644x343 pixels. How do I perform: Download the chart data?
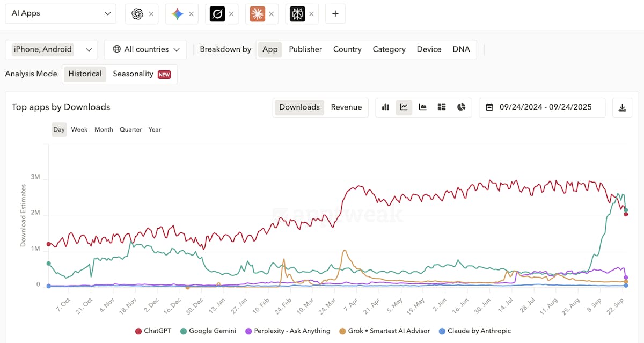[x=622, y=107]
